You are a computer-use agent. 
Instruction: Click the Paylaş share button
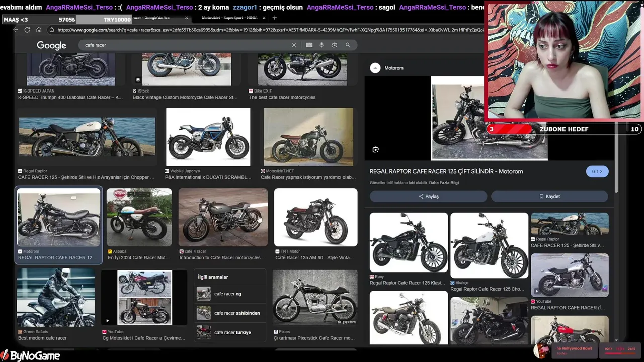pyautogui.click(x=429, y=196)
